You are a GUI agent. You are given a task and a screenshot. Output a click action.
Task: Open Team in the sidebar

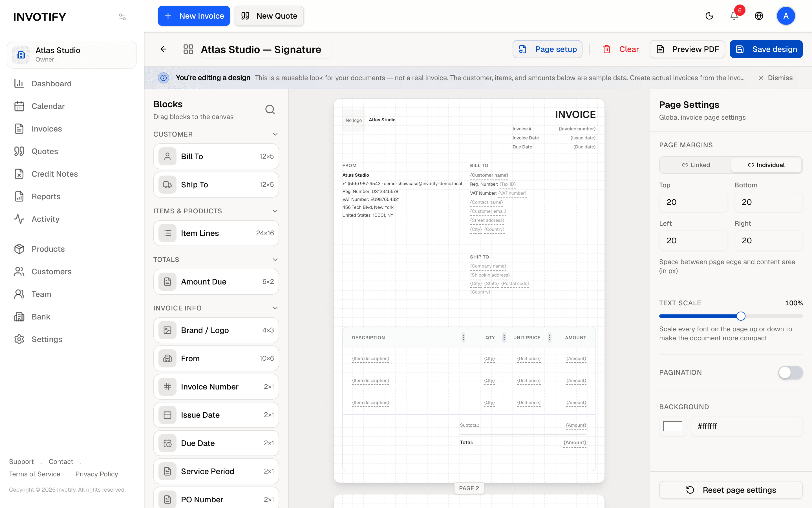tap(72, 294)
